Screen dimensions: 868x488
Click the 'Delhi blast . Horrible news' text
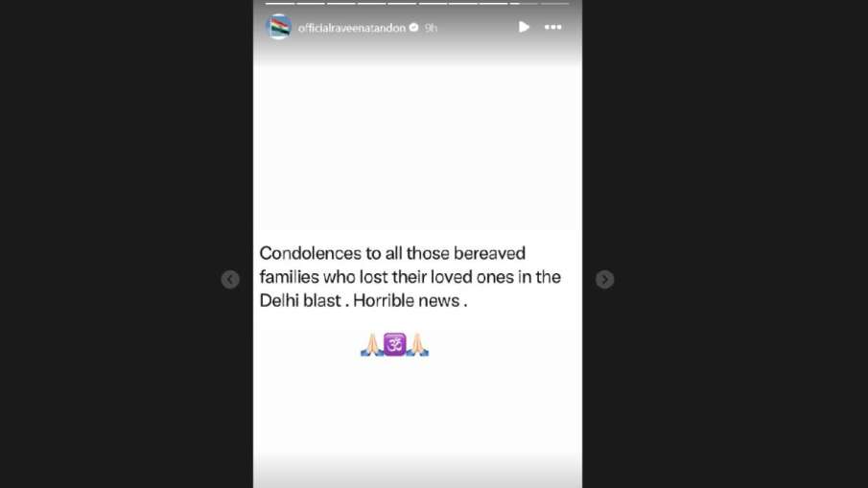point(364,300)
